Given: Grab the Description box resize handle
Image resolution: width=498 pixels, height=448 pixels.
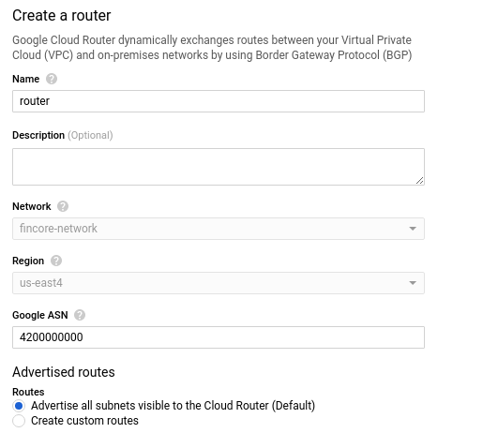Looking at the screenshot, I should [x=419, y=180].
